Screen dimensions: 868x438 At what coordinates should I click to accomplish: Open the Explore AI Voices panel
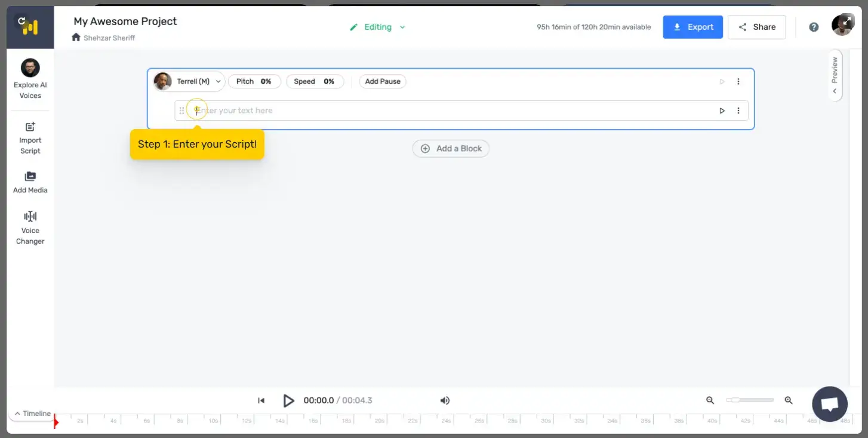pos(30,78)
